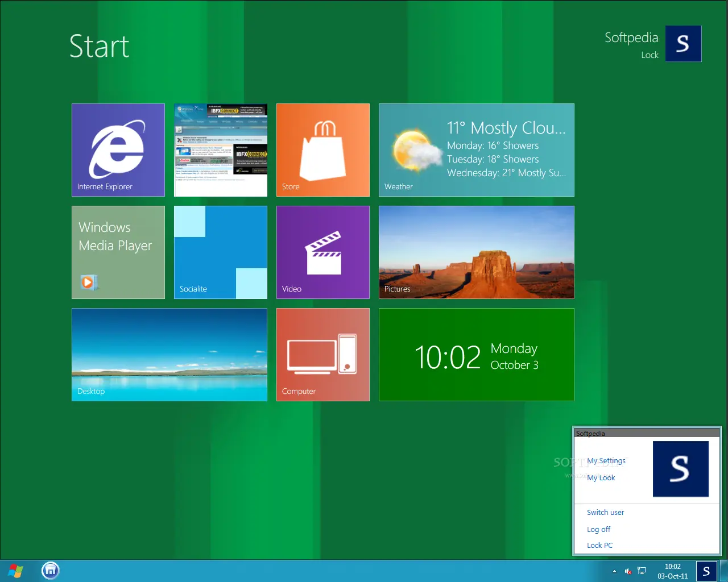Open the Pictures desert thumbnail tile
The width and height of the screenshot is (728, 582).
[477, 252]
